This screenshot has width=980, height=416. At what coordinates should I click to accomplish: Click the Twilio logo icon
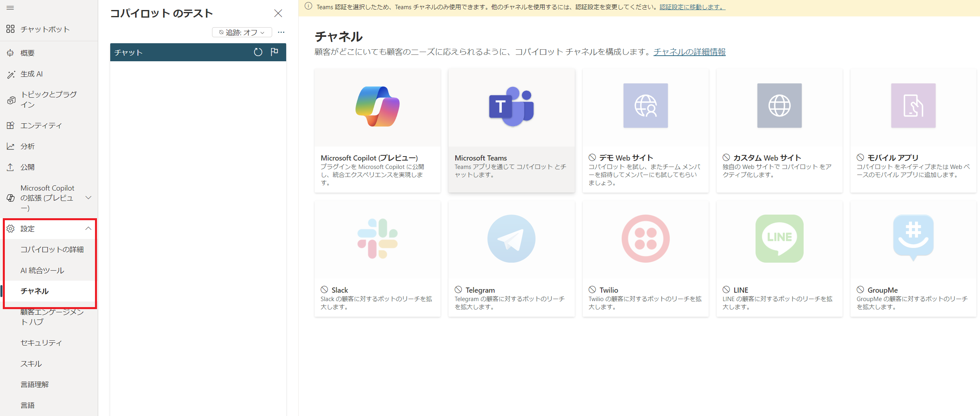coord(645,239)
